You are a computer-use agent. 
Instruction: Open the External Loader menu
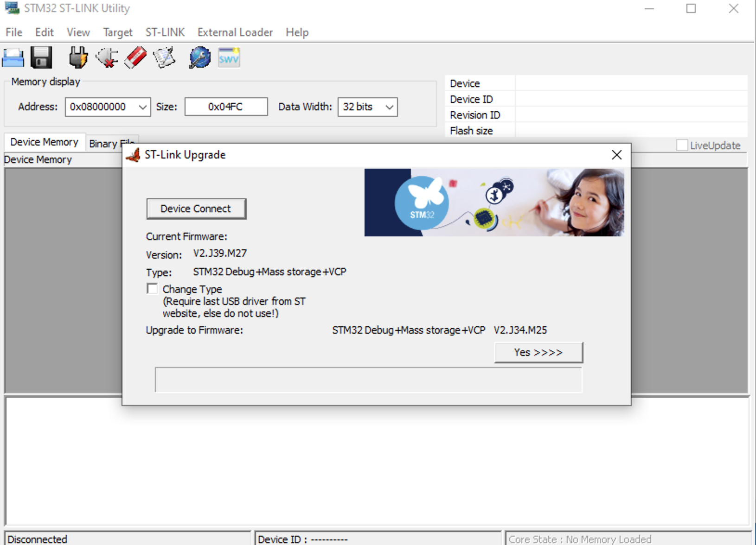(x=235, y=32)
